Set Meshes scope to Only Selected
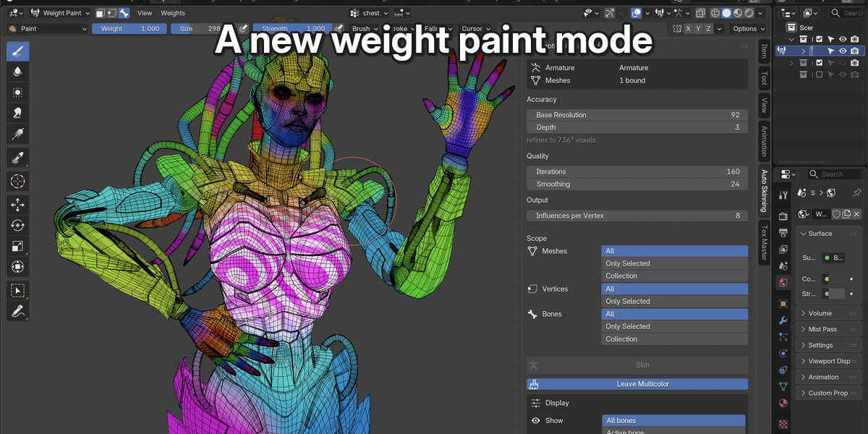 (x=674, y=263)
